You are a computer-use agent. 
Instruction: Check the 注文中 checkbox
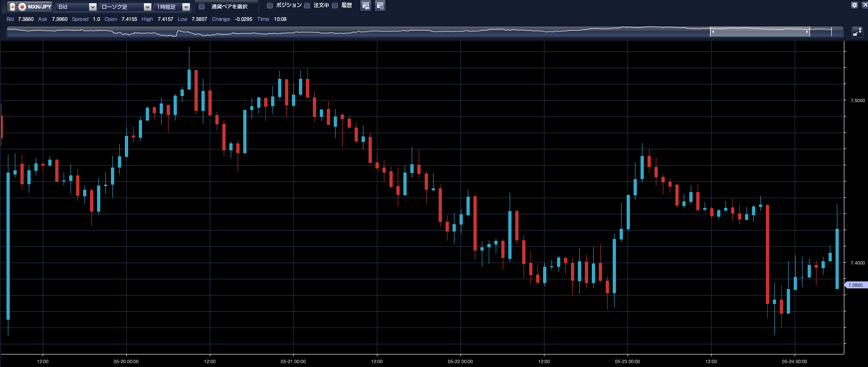[307, 6]
